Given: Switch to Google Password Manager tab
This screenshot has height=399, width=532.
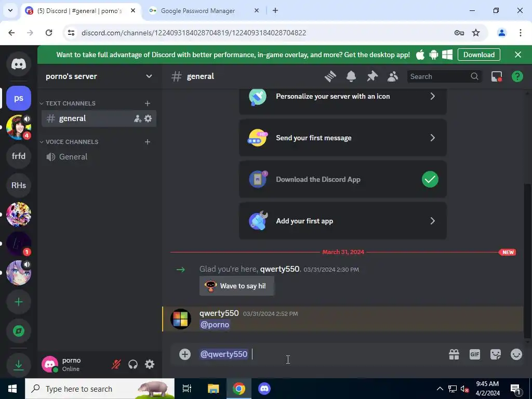Looking at the screenshot, I should [204, 10].
